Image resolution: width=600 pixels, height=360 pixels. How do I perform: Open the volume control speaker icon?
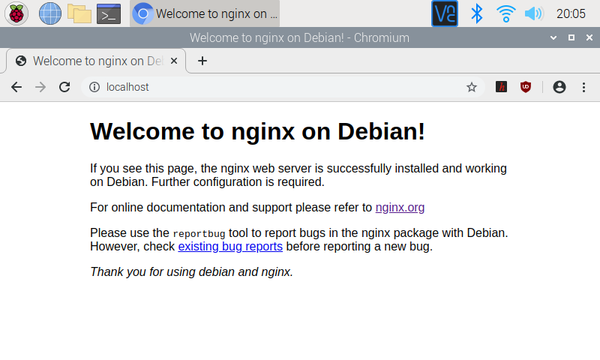point(534,14)
